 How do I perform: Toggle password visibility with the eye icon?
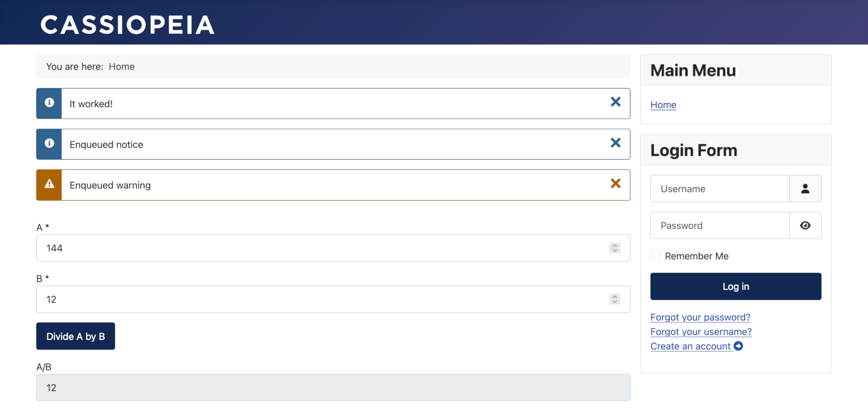(805, 225)
